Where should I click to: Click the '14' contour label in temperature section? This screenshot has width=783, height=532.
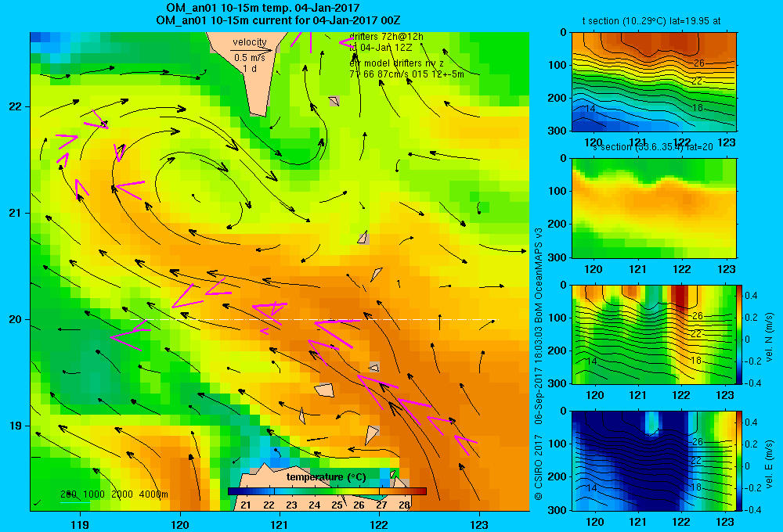[590, 108]
